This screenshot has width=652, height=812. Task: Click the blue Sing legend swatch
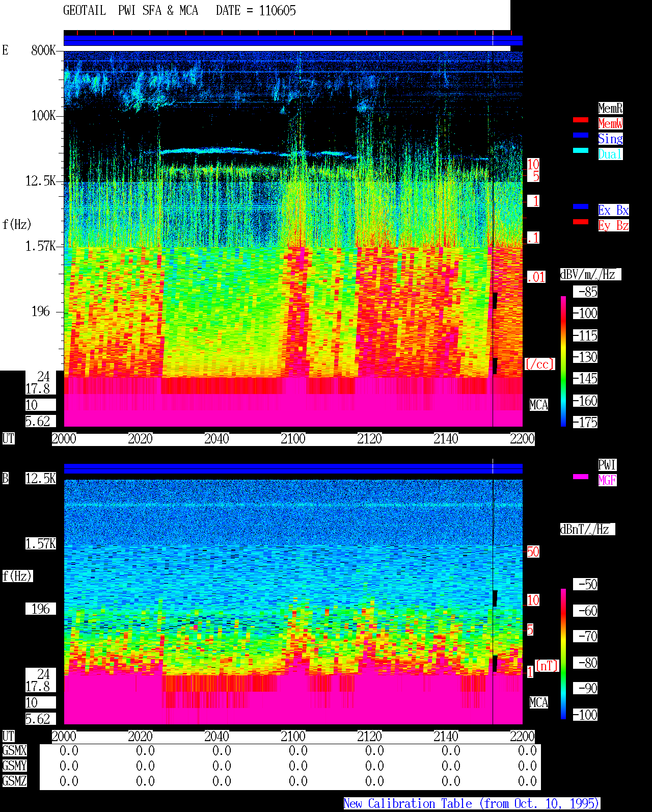pyautogui.click(x=581, y=135)
